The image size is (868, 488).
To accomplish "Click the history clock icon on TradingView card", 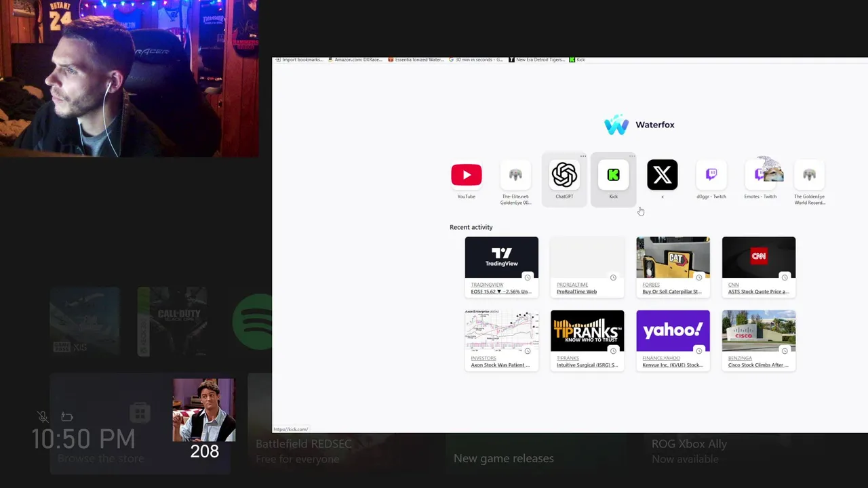I will [x=528, y=277].
